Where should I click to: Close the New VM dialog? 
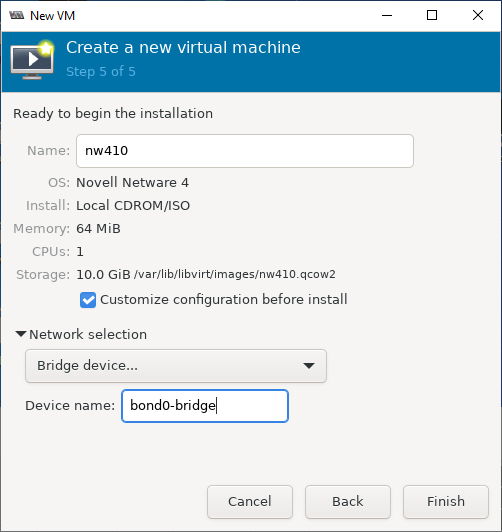pos(478,15)
